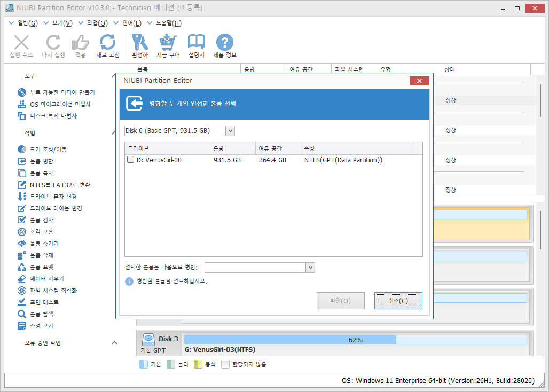Screen dimensions: 549x392
Task: Click the 용량 column header in the dialog
Action: click(233, 148)
